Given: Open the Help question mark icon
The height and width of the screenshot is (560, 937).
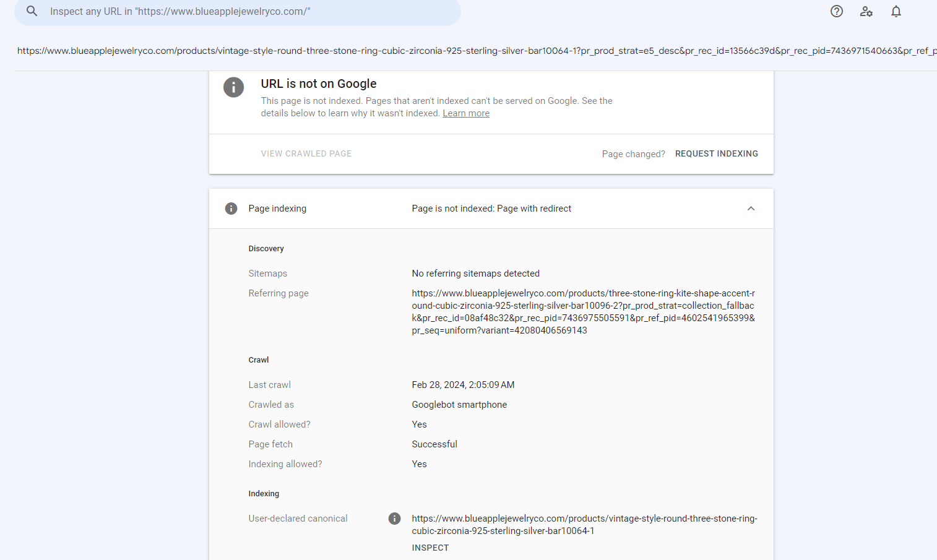Looking at the screenshot, I should coord(837,11).
